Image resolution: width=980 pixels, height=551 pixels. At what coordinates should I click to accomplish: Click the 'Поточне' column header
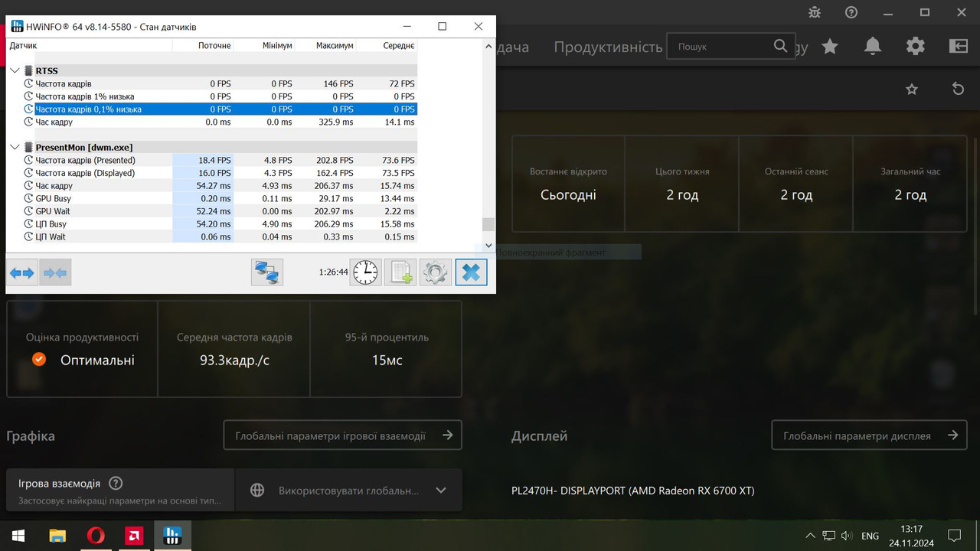(x=203, y=46)
